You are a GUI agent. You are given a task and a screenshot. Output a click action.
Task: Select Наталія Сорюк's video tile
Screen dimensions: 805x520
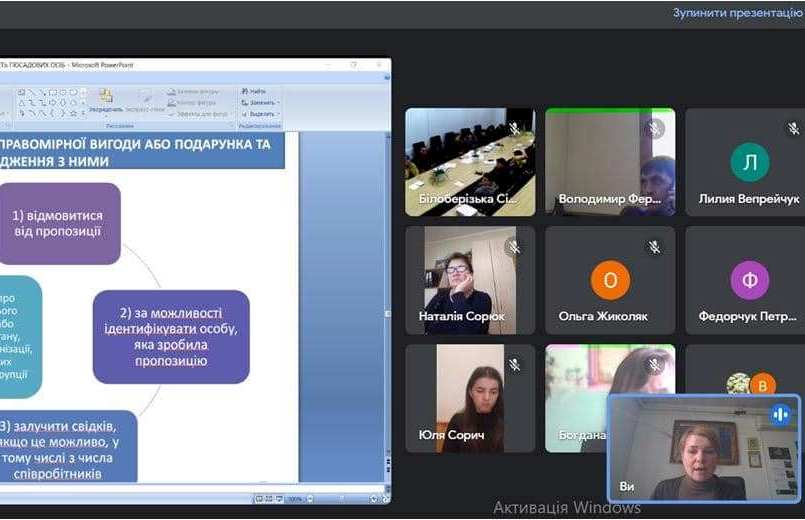click(x=469, y=279)
